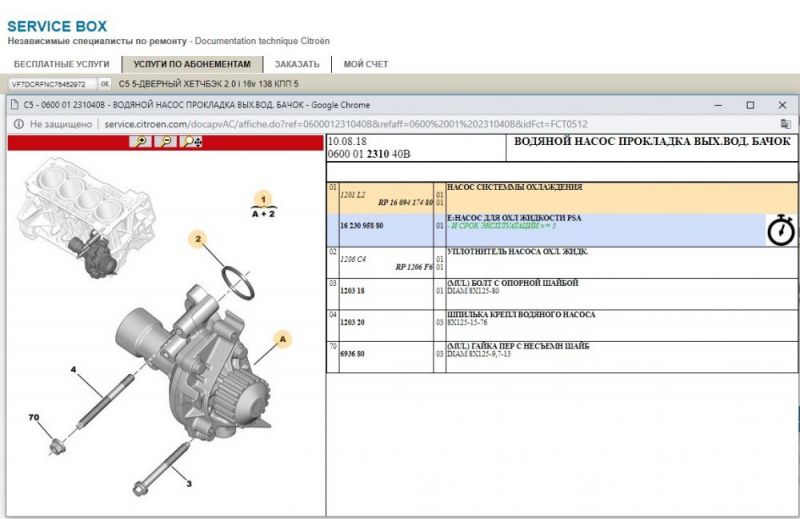
Task: Select part label 70 on the diagram
Action: tap(33, 416)
